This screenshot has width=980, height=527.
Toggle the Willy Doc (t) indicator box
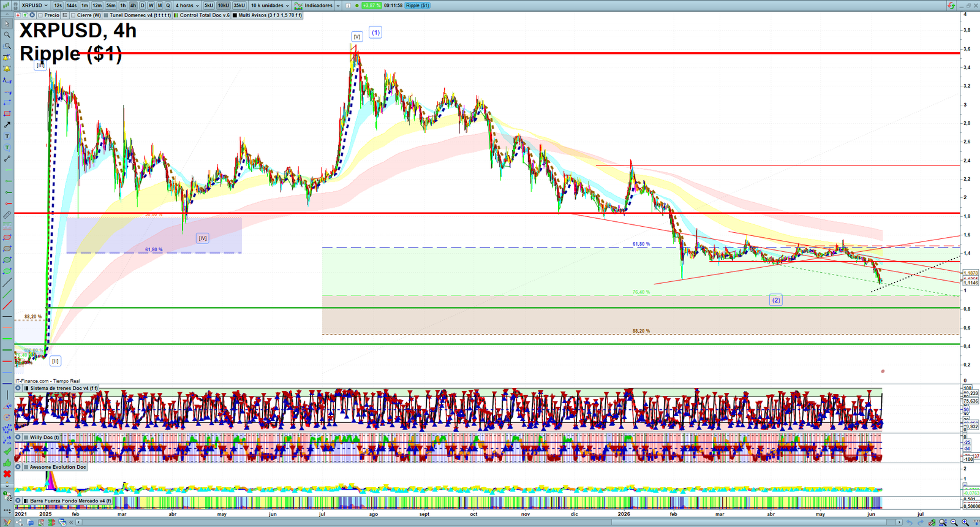click(x=26, y=438)
